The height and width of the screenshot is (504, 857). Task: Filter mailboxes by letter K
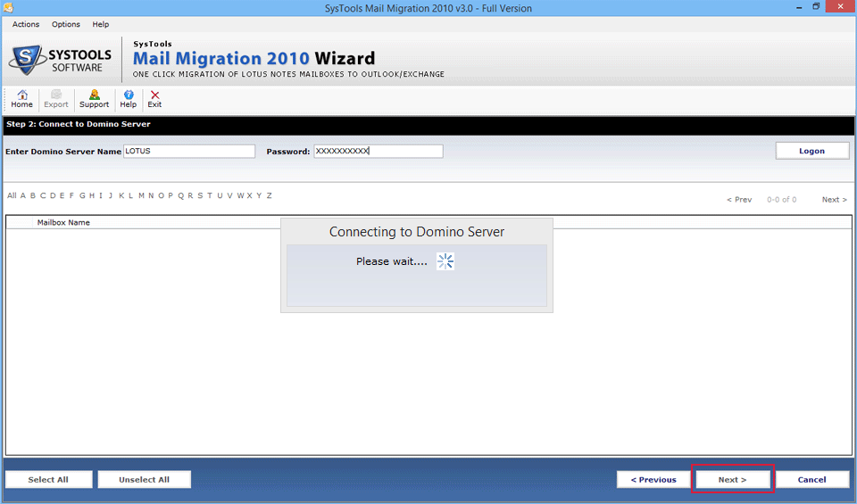pos(121,195)
